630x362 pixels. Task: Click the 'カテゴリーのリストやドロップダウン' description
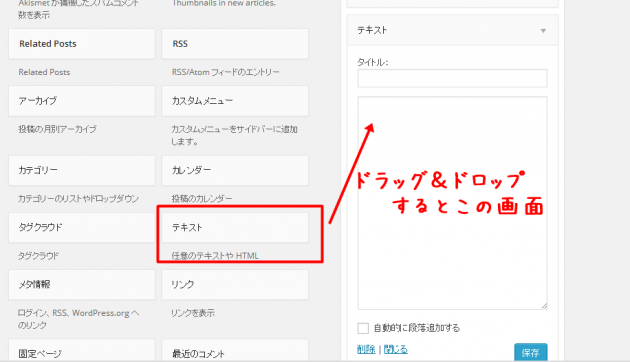[x=78, y=198]
